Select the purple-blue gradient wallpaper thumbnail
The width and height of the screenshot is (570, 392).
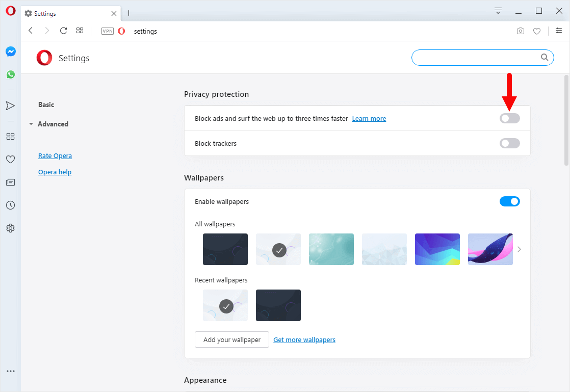(x=437, y=249)
